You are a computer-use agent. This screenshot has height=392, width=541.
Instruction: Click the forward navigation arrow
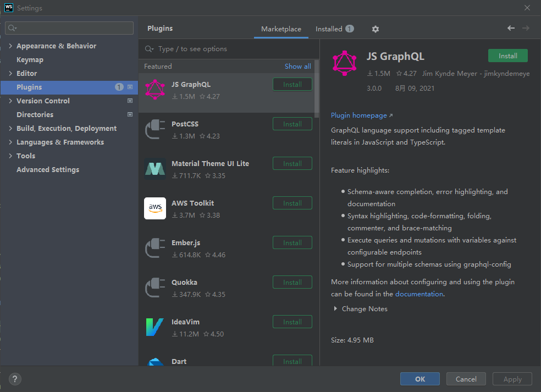526,28
